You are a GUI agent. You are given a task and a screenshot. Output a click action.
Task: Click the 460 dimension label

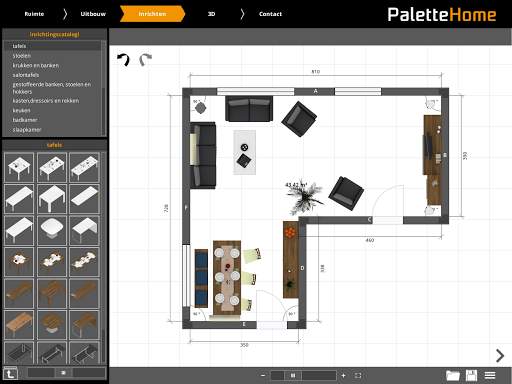(x=370, y=240)
